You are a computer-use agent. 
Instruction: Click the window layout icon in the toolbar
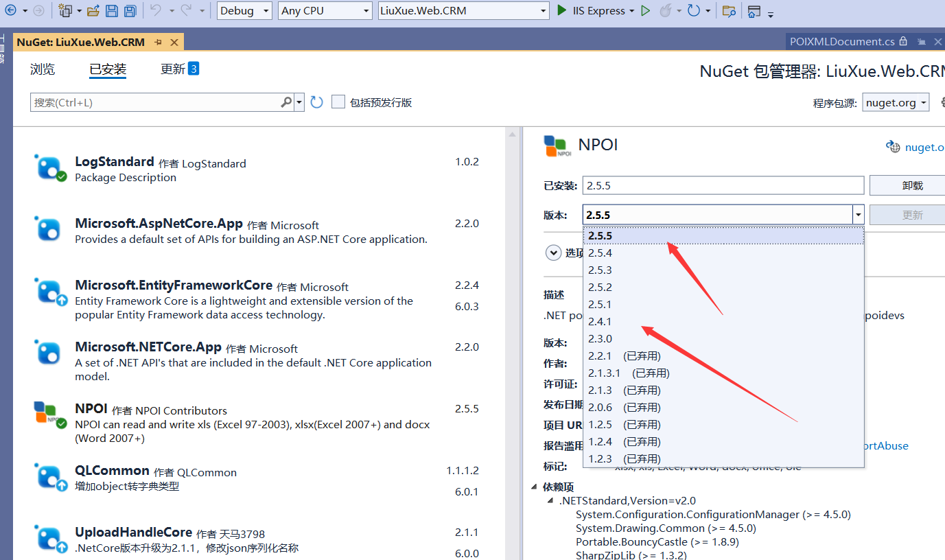[754, 11]
